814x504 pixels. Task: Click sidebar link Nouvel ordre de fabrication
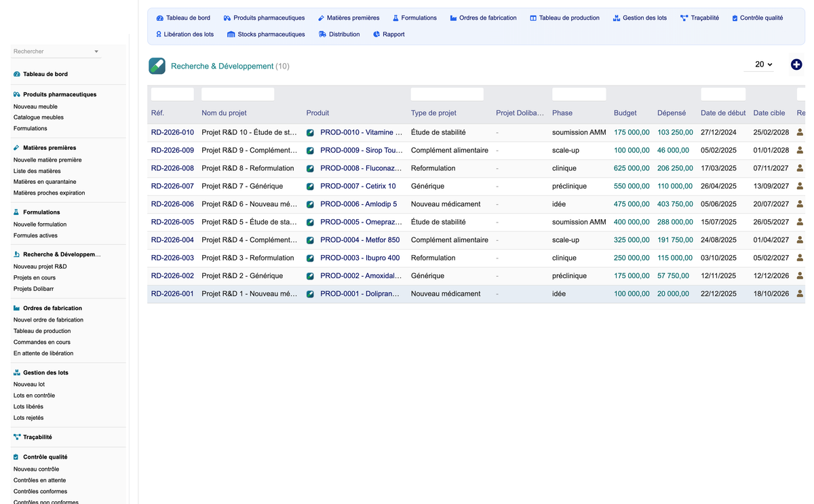(49, 320)
